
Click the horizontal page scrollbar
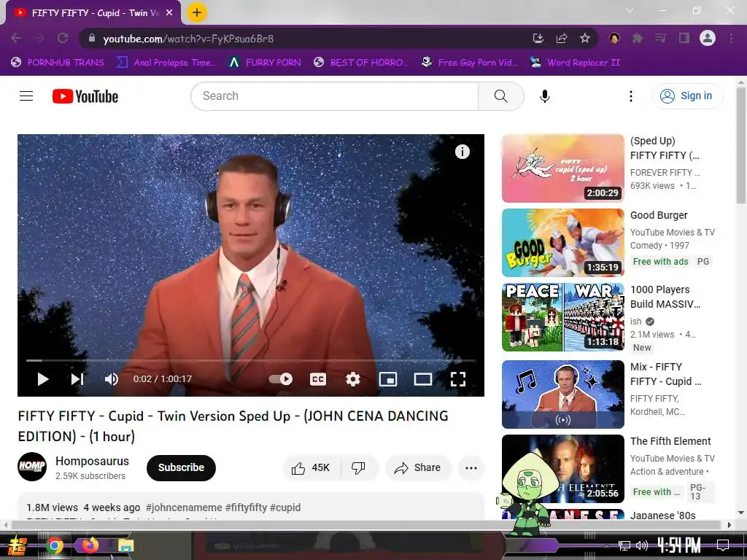[x=367, y=525]
